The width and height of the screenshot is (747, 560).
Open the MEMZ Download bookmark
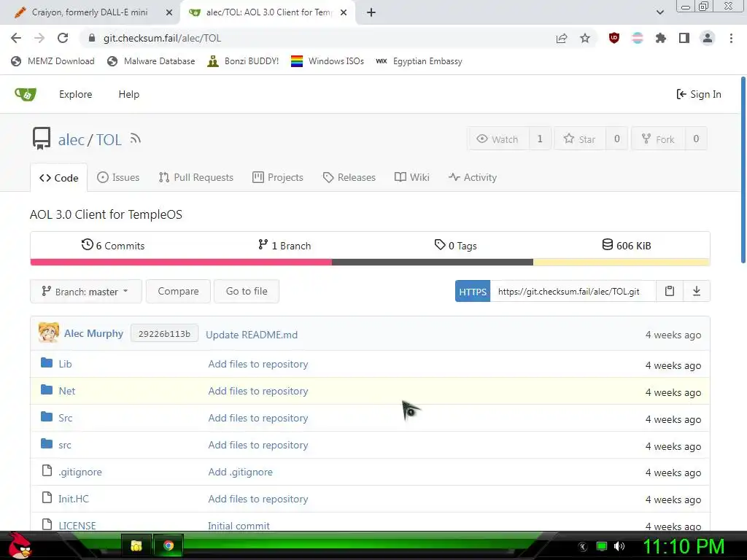pos(53,61)
